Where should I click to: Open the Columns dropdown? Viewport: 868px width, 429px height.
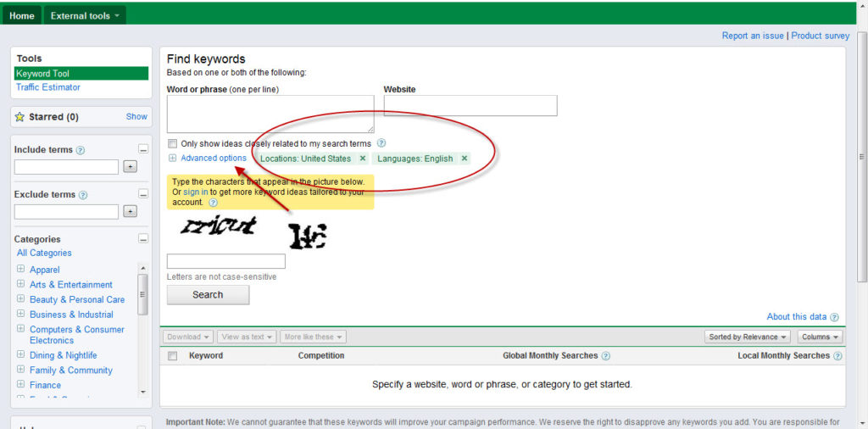pos(820,337)
